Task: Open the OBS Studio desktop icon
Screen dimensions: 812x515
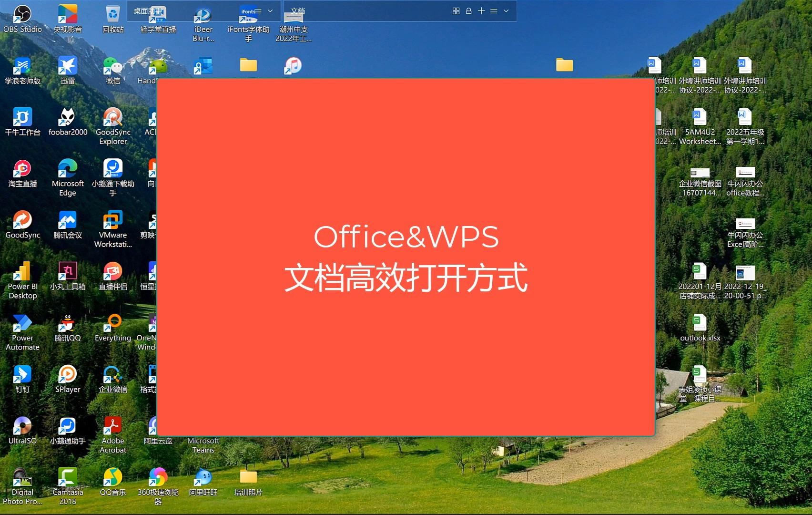Action: pyautogui.click(x=22, y=19)
